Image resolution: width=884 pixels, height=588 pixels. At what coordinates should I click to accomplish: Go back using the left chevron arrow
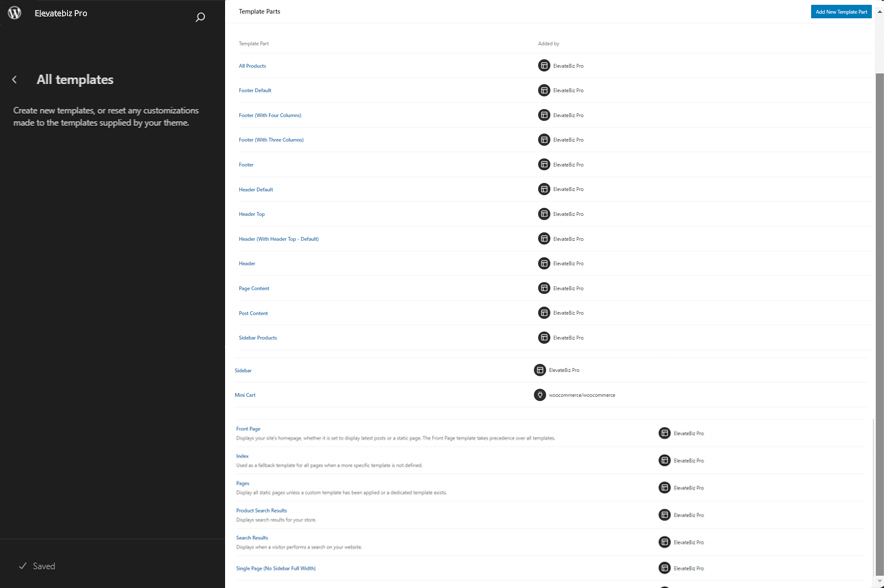coord(15,80)
